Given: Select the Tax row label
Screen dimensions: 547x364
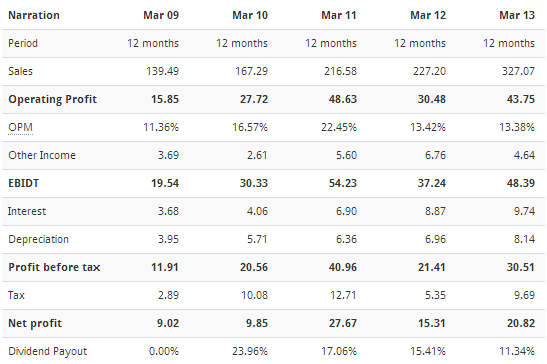Looking at the screenshot, I should click(x=16, y=295).
